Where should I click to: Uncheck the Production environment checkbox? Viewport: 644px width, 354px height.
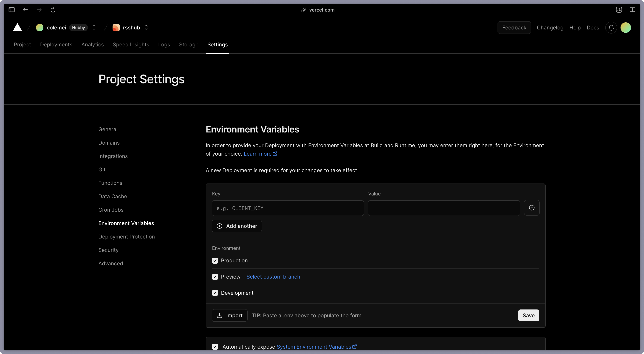tap(215, 260)
